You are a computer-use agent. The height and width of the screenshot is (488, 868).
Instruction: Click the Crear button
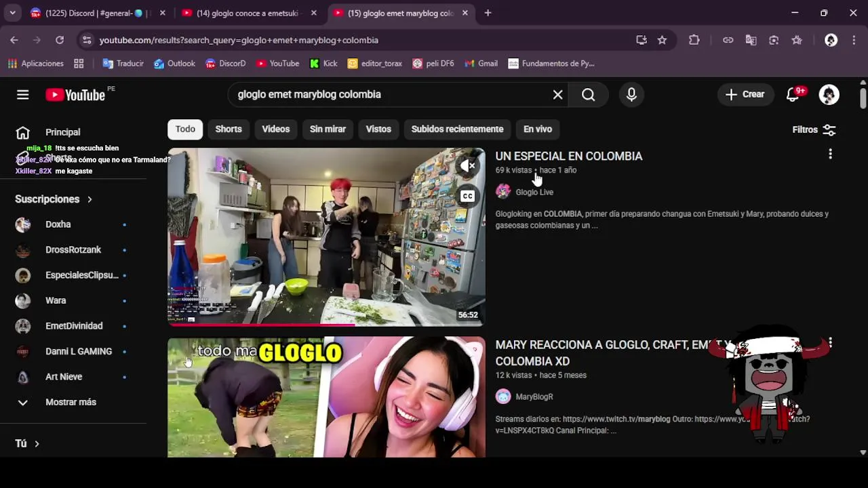(x=745, y=94)
